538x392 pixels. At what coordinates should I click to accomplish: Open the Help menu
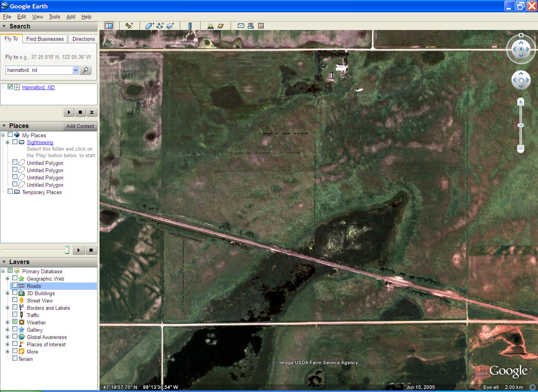point(86,17)
